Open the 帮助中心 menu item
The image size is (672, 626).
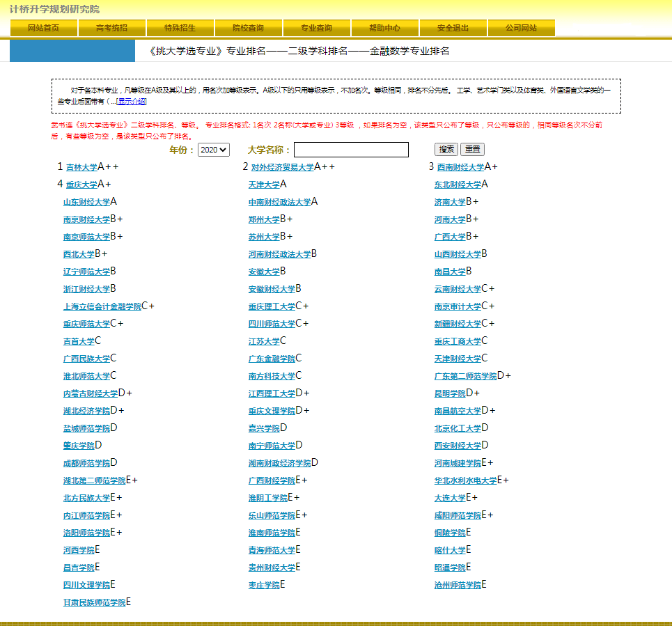pyautogui.click(x=384, y=28)
